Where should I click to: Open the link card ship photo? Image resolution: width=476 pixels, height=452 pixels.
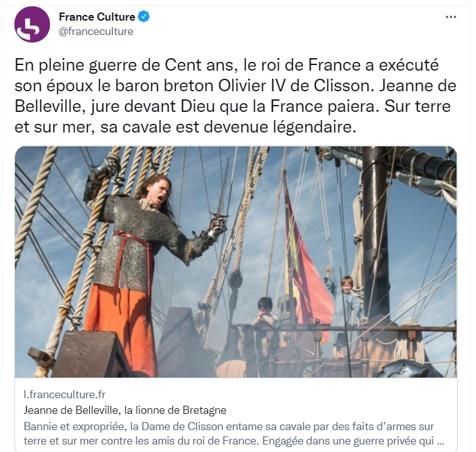236,262
